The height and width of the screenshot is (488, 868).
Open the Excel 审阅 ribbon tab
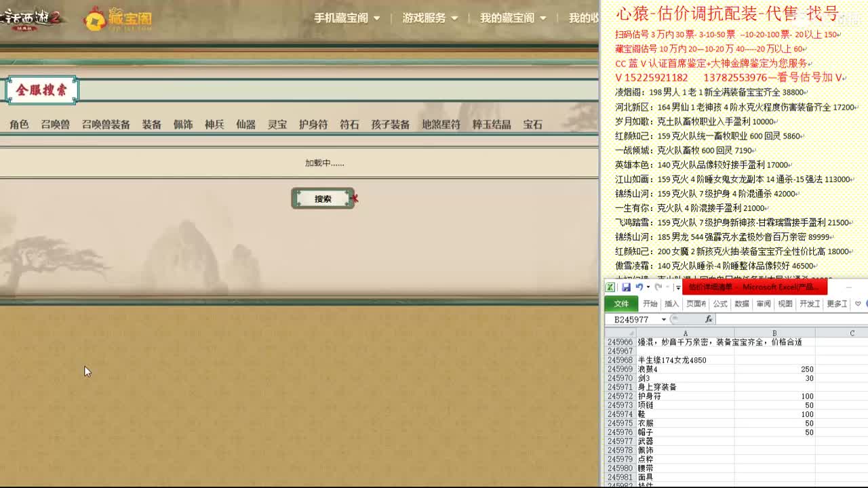click(764, 304)
